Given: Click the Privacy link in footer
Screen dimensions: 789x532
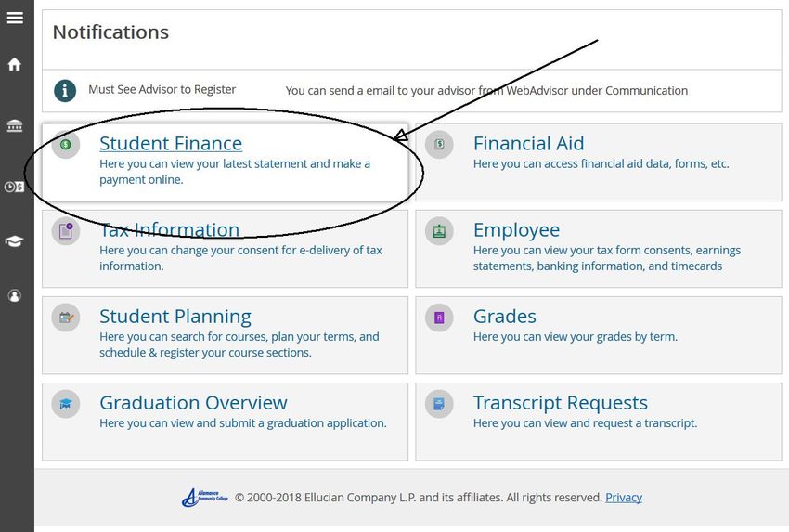Looking at the screenshot, I should point(624,498).
